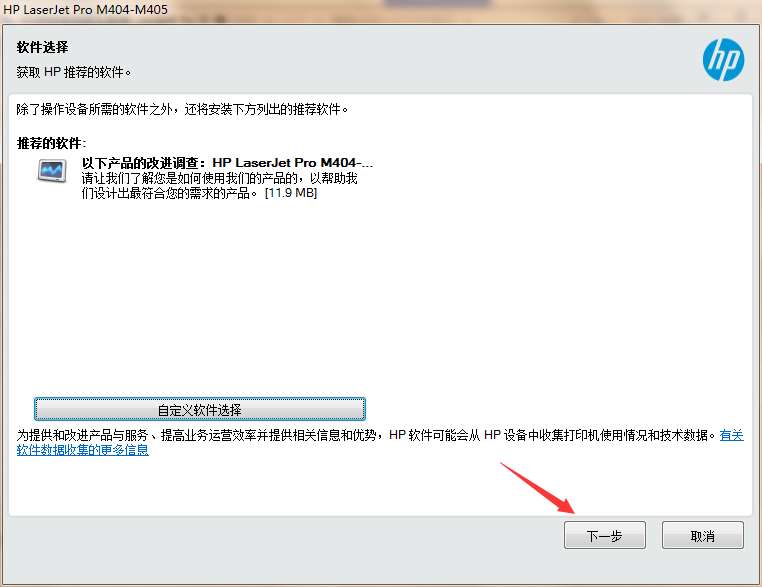Click the 有关 link text at line end
Viewport: 762px width, 587px height.
click(731, 435)
